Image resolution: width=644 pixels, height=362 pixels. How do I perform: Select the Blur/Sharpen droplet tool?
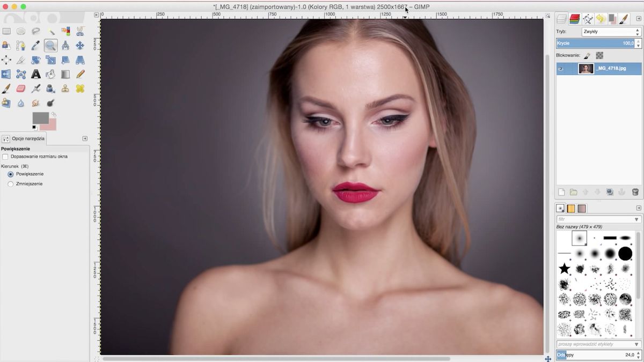(x=21, y=102)
